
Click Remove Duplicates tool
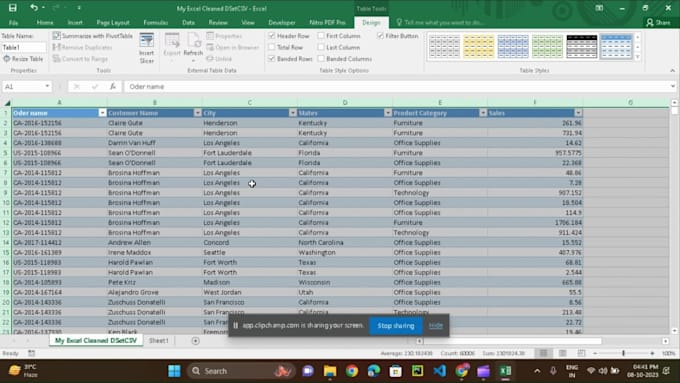[82, 47]
